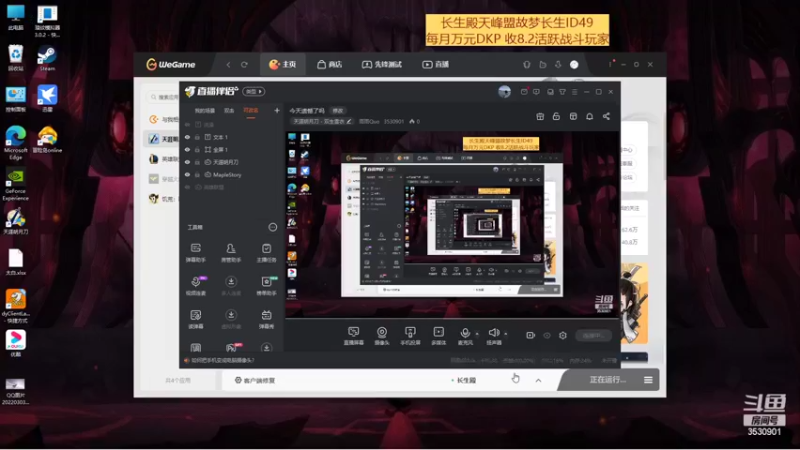
Task: Click the record video icon beside settings
Action: pyautogui.click(x=531, y=335)
